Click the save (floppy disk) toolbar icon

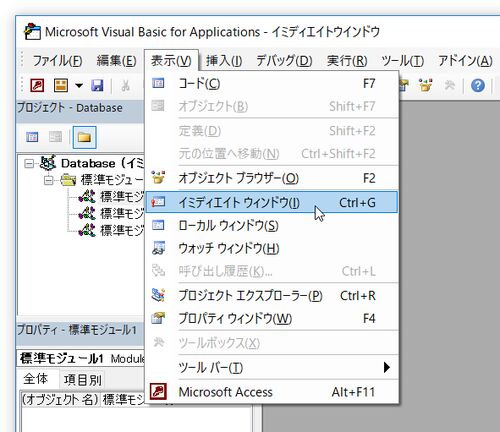[97, 85]
